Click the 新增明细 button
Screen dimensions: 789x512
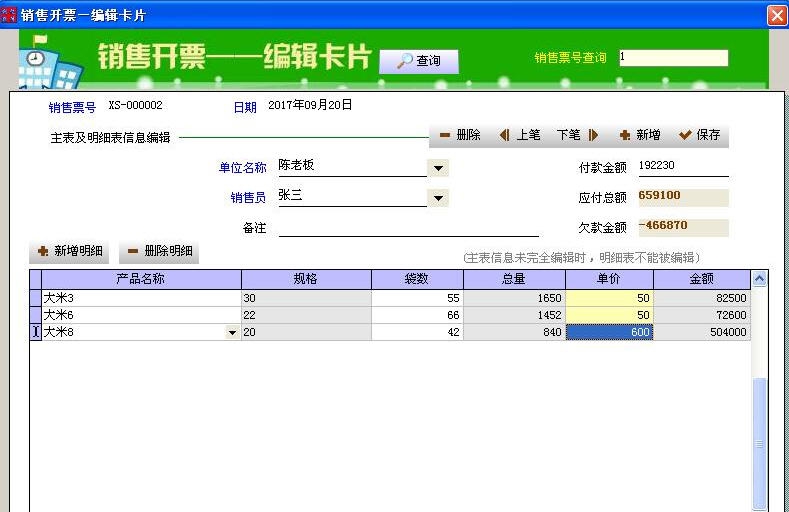click(x=69, y=251)
